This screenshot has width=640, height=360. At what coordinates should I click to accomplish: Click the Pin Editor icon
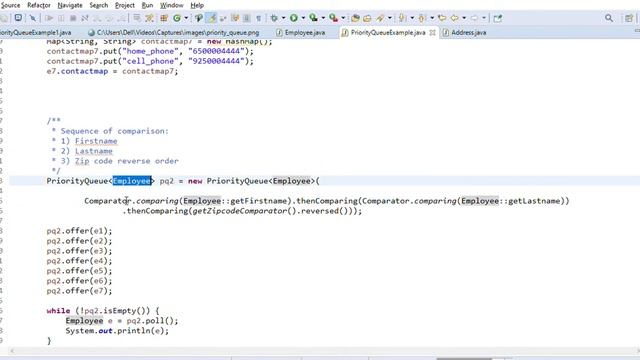[x=498, y=18]
